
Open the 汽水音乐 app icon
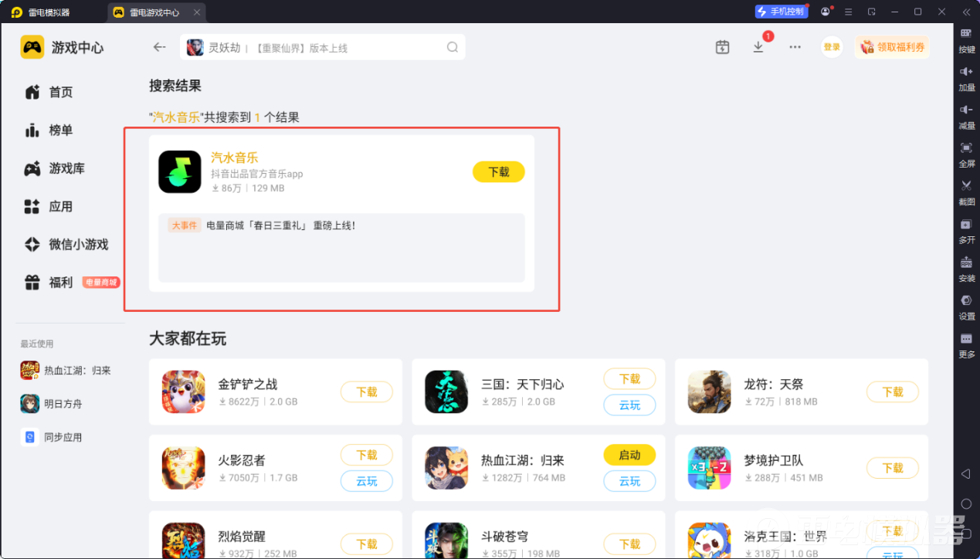tap(180, 171)
